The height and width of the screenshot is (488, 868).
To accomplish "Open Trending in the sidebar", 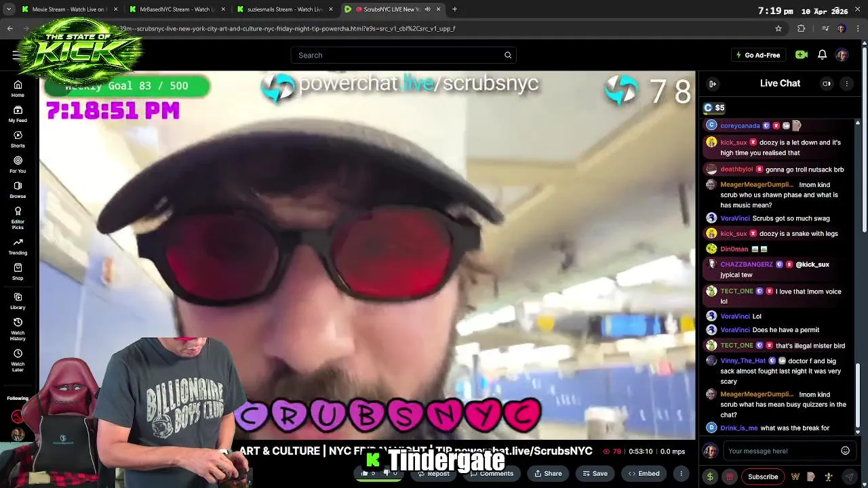I will [18, 247].
